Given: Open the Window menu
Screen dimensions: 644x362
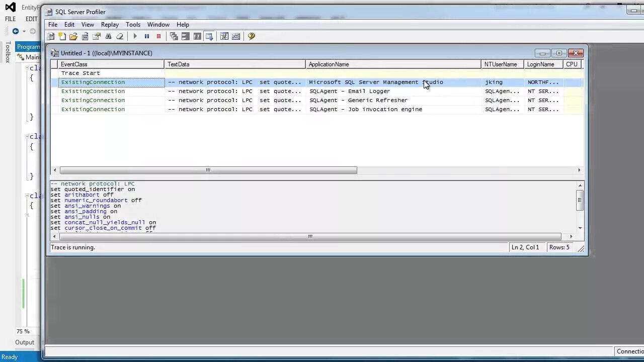Looking at the screenshot, I should pos(158,24).
